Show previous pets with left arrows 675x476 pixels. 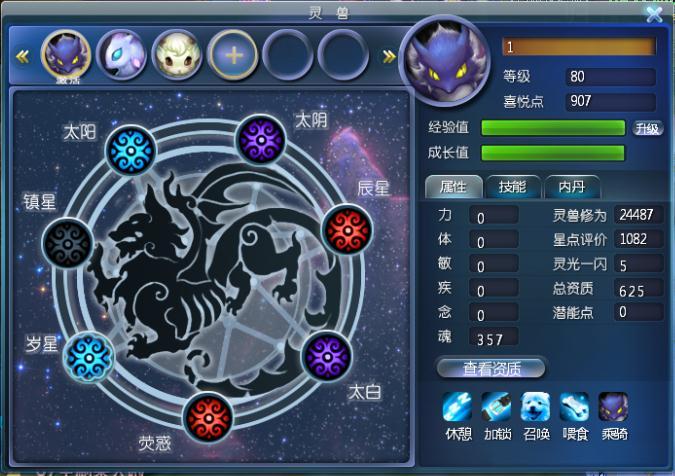click(x=22, y=56)
